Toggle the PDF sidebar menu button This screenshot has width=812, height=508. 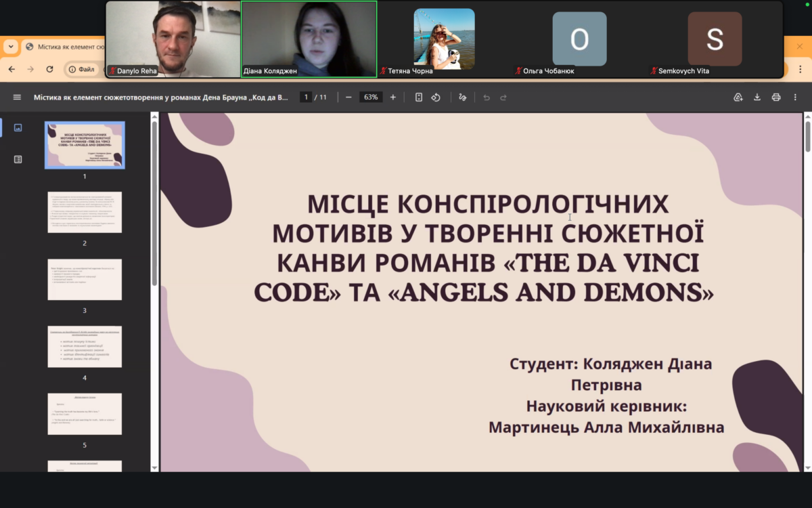pos(17,97)
